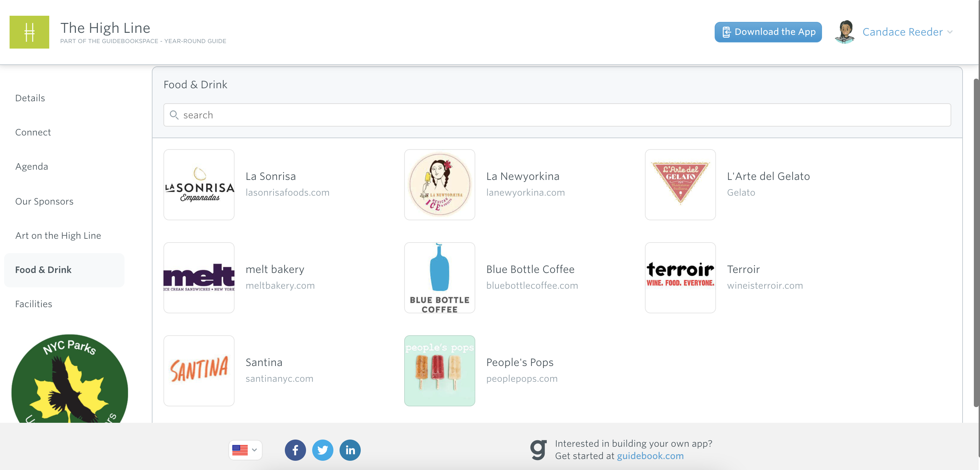
Task: Open the La Sonrisa listing title
Action: 270,176
